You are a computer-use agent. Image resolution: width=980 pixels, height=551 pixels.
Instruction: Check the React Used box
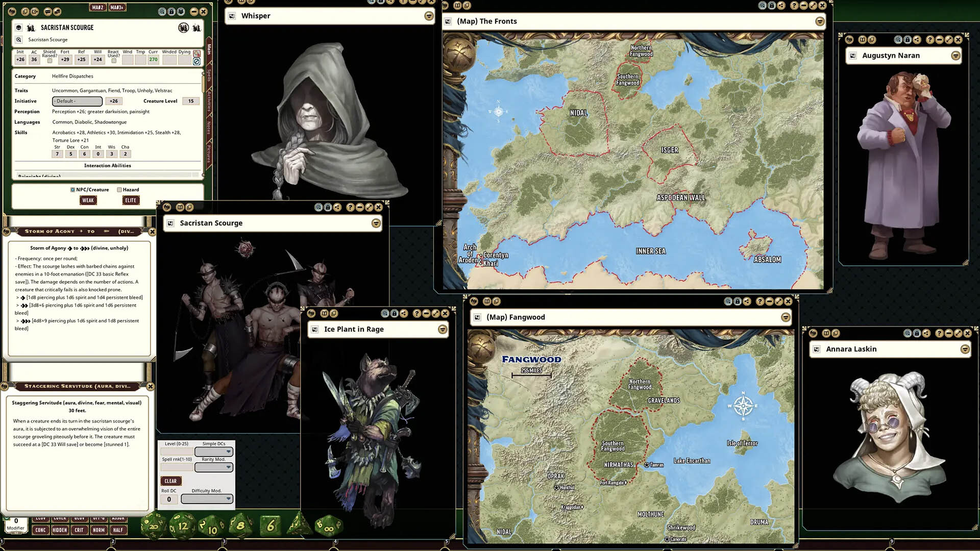pos(114,61)
